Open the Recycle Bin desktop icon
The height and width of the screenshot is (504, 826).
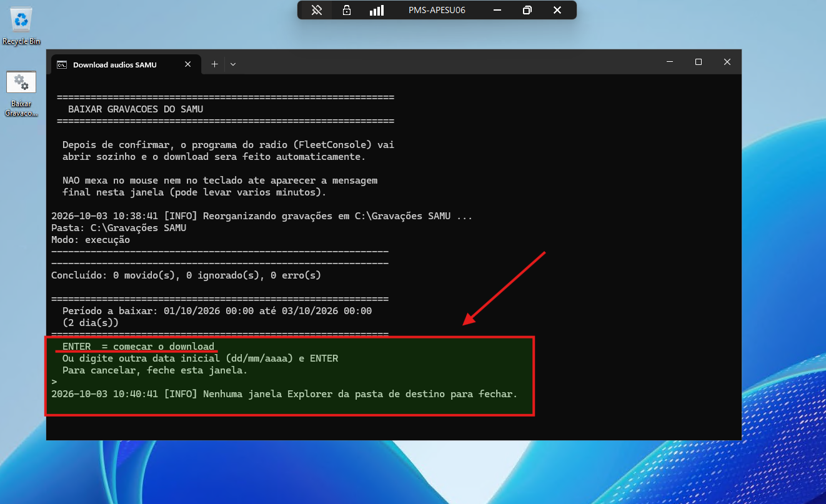pos(21,25)
